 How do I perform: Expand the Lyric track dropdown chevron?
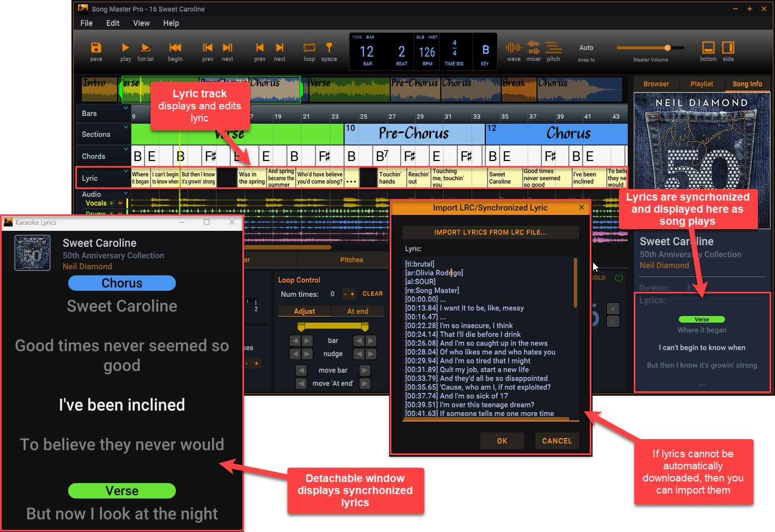pos(126,171)
